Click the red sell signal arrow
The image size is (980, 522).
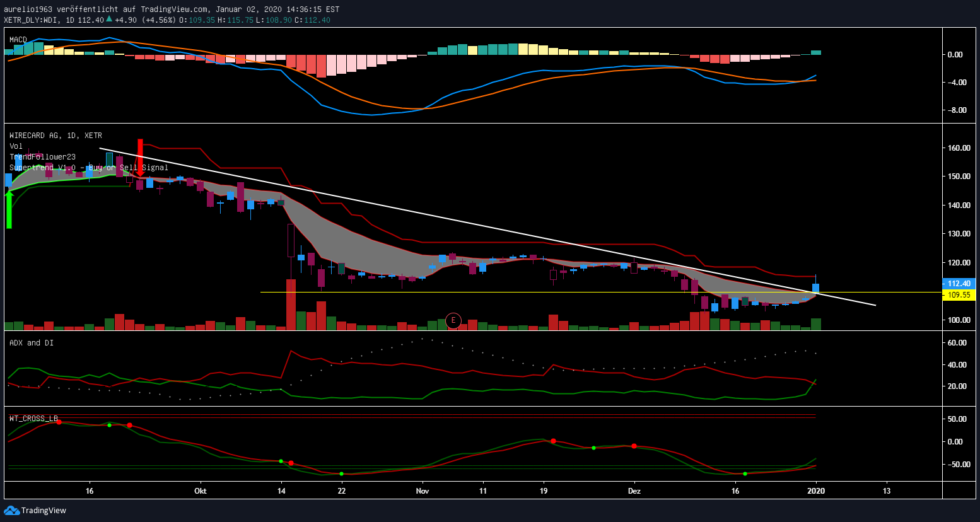pyautogui.click(x=140, y=158)
